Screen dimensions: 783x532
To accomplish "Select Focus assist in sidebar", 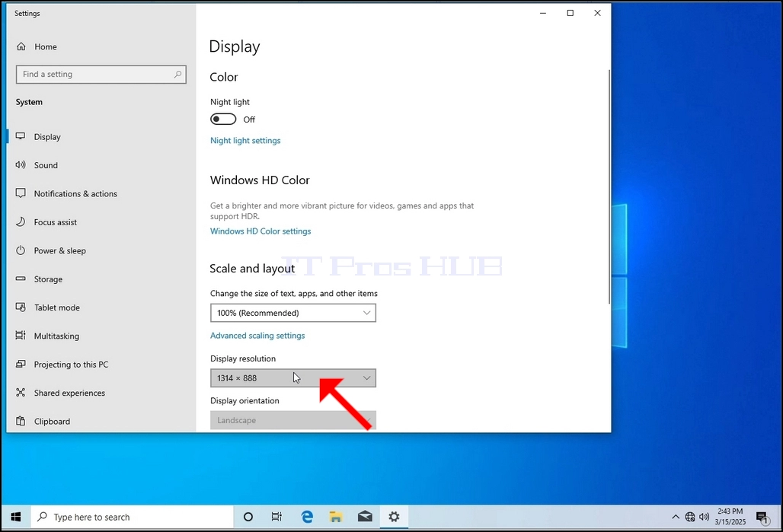I will point(101,222).
